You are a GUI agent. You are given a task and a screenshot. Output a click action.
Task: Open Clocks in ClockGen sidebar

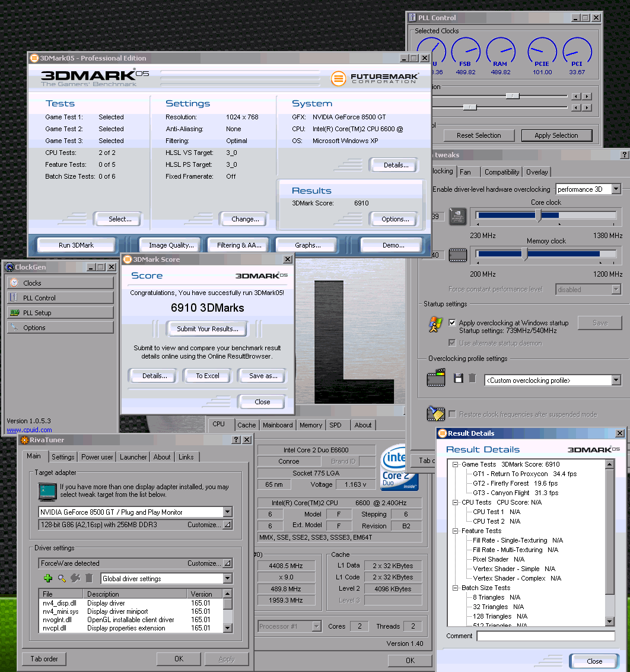60,283
